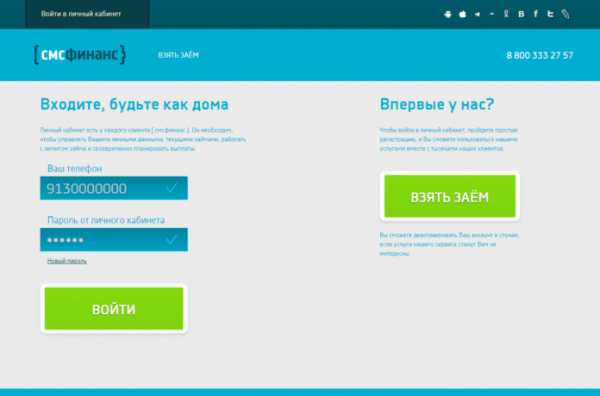Open the Войти в личный кабинет tab
Viewport: 600px width, 396px height.
pyautogui.click(x=88, y=14)
